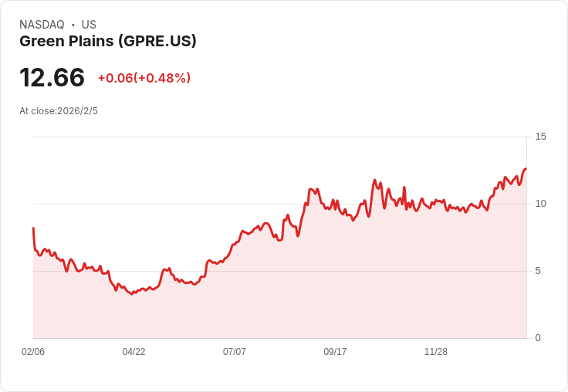The image size is (568, 392).
Task: Select the 0 value on the price axis
Action: pos(538,338)
